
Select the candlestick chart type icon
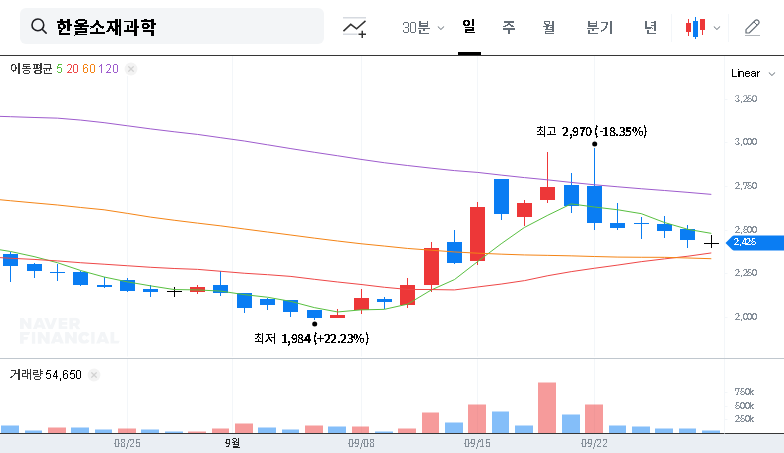[695, 27]
